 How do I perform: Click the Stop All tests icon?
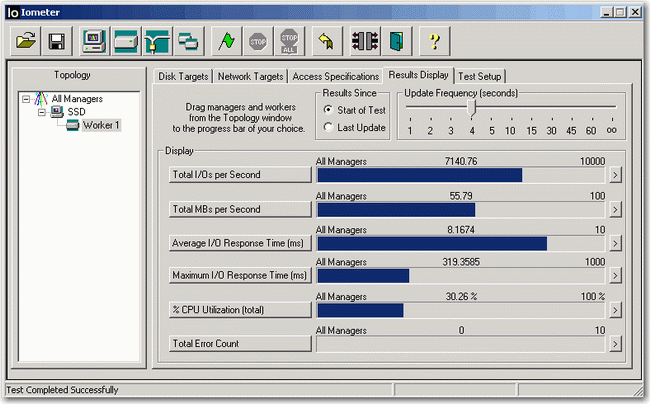(289, 41)
